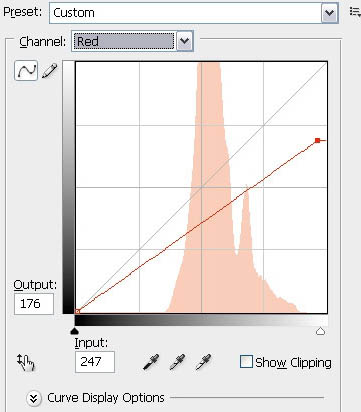The height and width of the screenshot is (412, 361).
Task: Click the Output value field
Action: [x=34, y=304]
